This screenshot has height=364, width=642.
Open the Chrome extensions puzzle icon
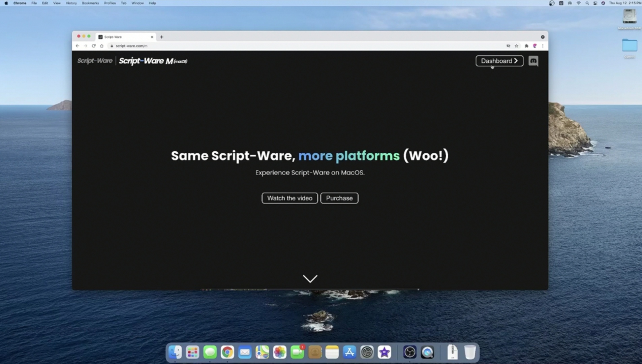tap(526, 46)
